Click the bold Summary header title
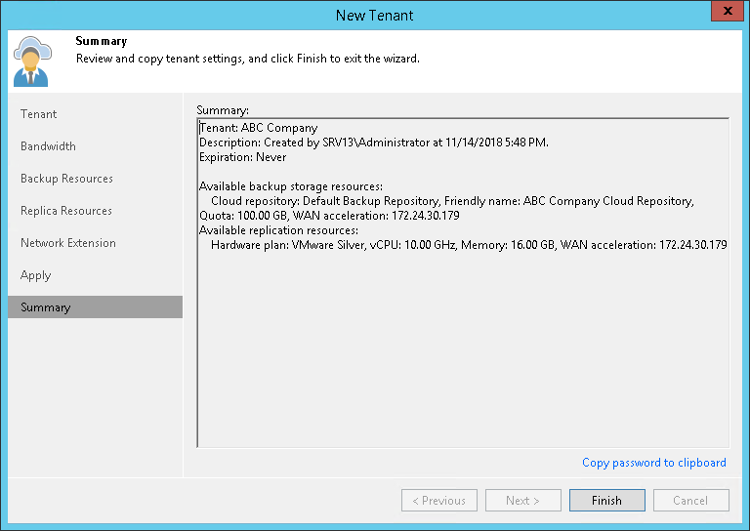750x531 pixels. 99,42
